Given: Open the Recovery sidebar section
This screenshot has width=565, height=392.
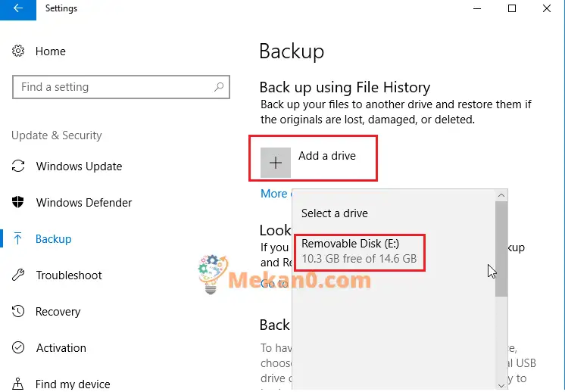Looking at the screenshot, I should pyautogui.click(x=58, y=311).
